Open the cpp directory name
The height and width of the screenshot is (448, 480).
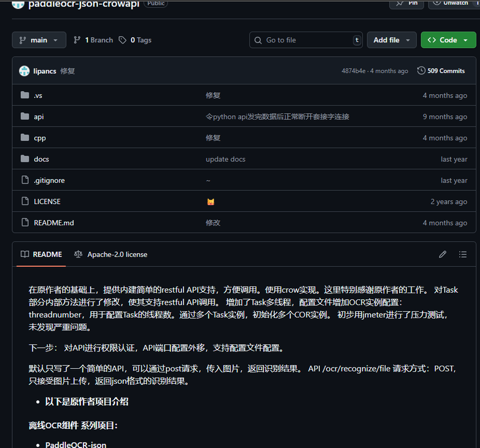(40, 138)
